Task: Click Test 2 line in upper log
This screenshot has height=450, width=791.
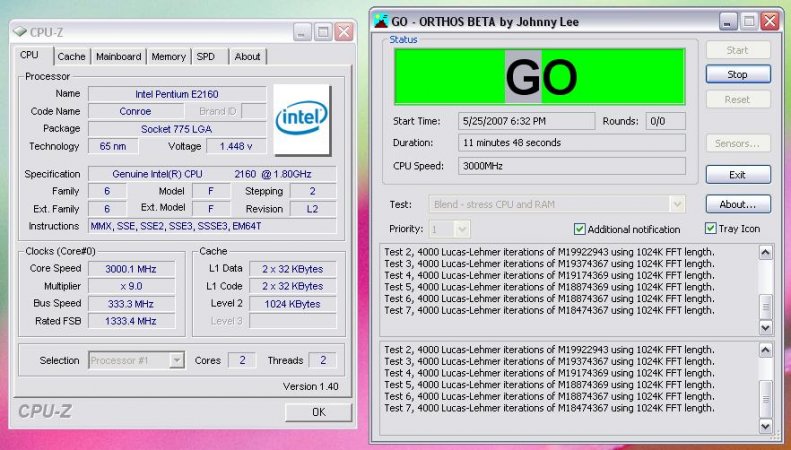Action: [549, 252]
